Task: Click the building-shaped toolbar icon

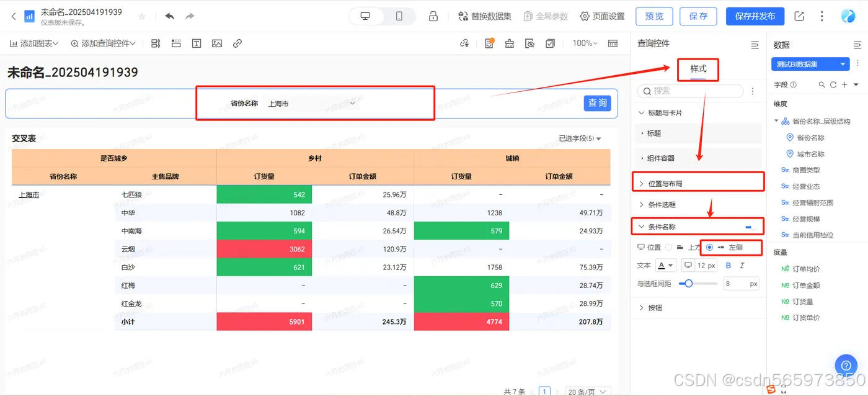Action: pos(510,43)
